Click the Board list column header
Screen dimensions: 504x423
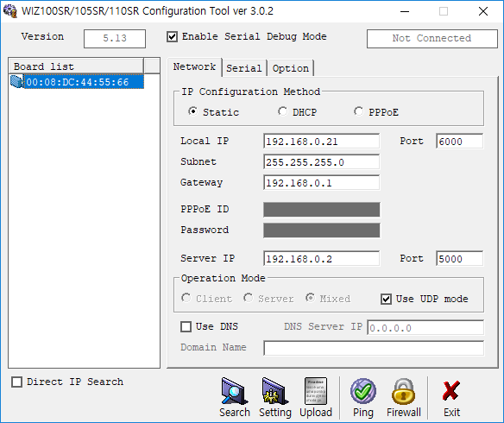76,66
